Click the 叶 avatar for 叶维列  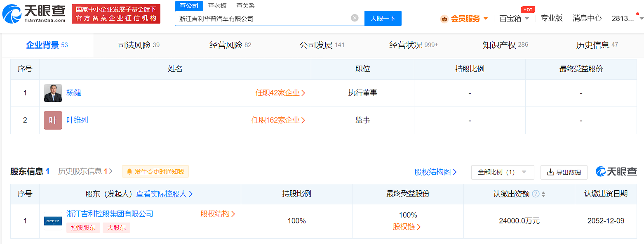coord(53,120)
